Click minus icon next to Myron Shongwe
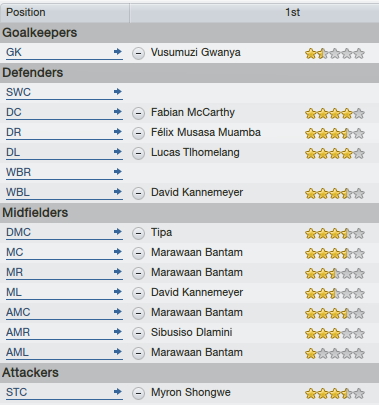 click(x=138, y=393)
